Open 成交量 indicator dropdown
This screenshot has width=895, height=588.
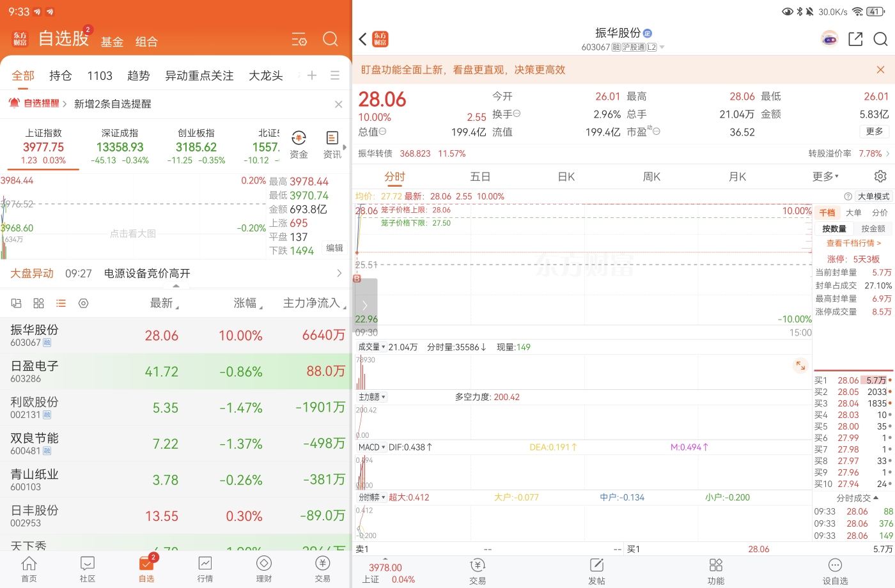[371, 347]
